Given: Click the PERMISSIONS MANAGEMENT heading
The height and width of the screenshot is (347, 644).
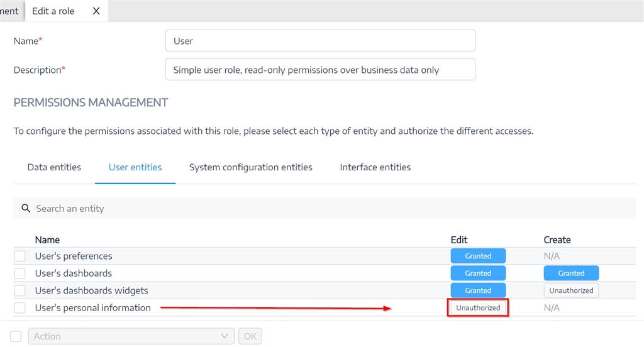Looking at the screenshot, I should coord(91,102).
